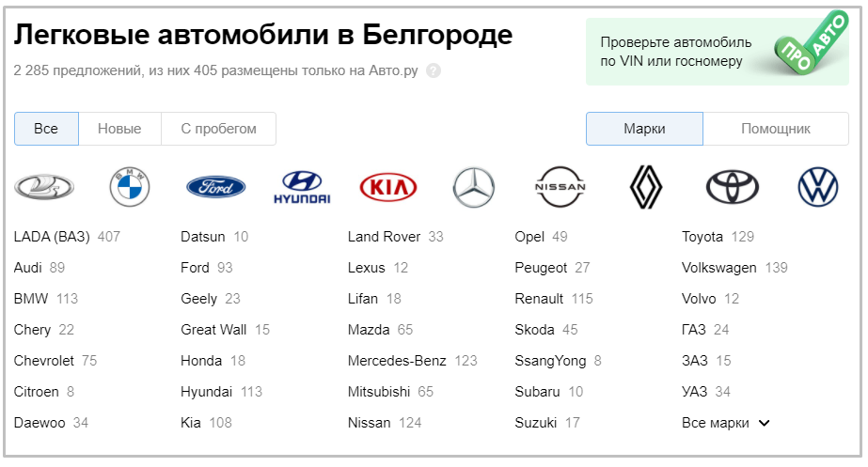This screenshot has width=868, height=467.
Task: Select the Mercedes-Benz star logo
Action: [x=474, y=187]
